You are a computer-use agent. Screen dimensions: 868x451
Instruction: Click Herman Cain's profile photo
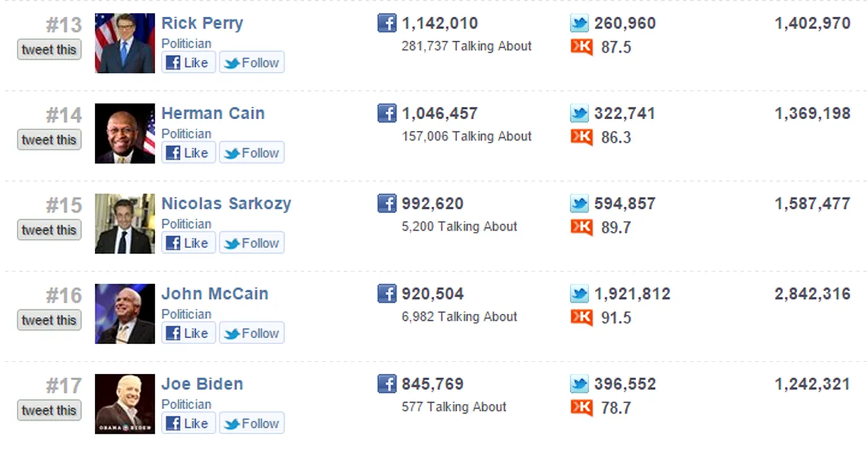125,133
